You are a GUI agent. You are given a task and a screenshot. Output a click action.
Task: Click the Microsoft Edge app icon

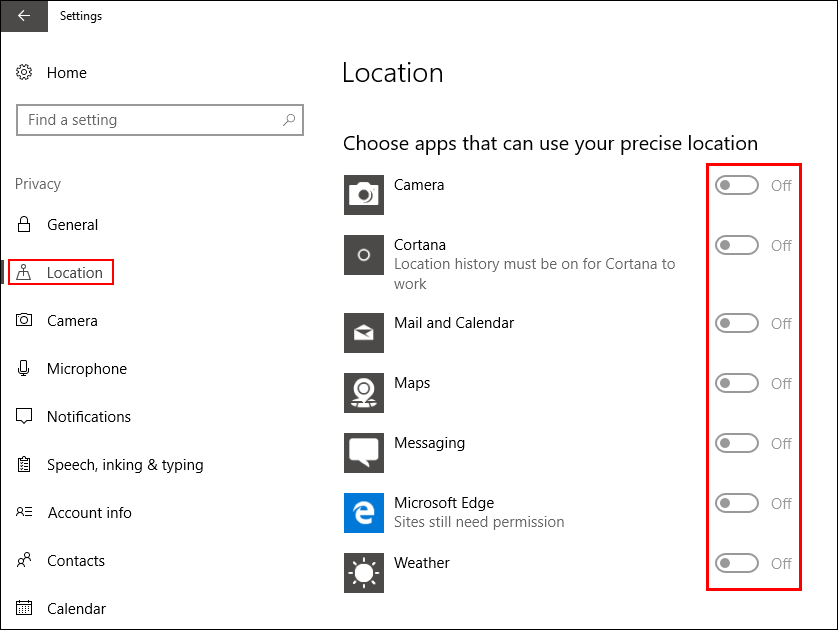[x=364, y=513]
